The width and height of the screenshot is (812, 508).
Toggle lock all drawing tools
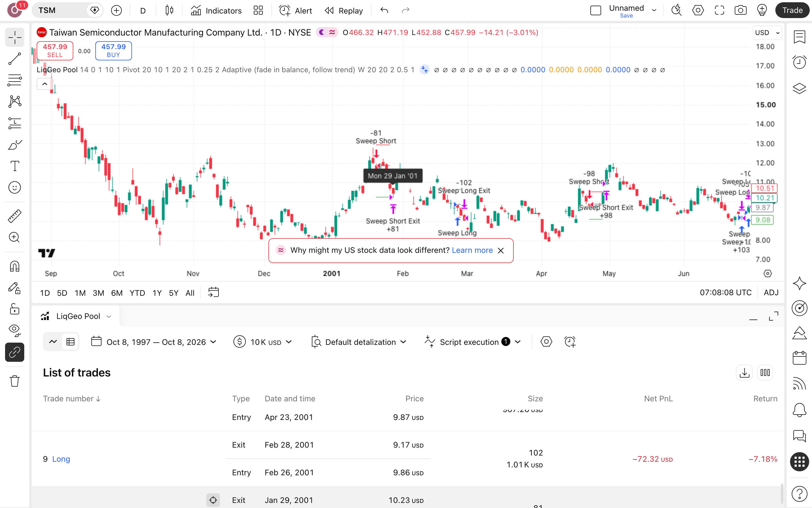click(x=15, y=309)
